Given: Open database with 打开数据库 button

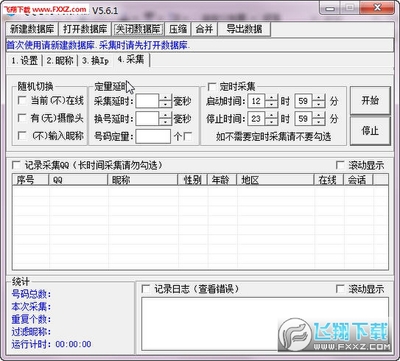Looking at the screenshot, I should coord(85,29).
